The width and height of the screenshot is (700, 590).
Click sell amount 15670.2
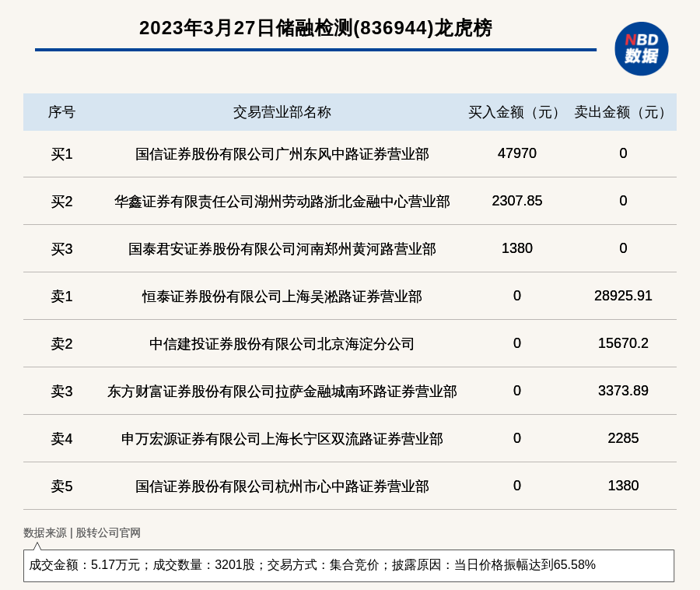coord(623,343)
